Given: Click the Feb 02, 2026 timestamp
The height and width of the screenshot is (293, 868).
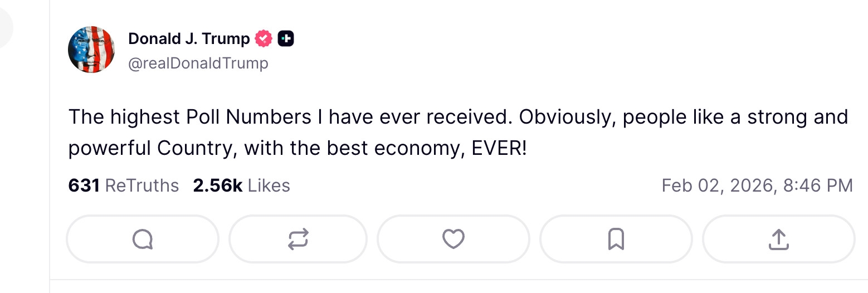Looking at the screenshot, I should point(719,185).
